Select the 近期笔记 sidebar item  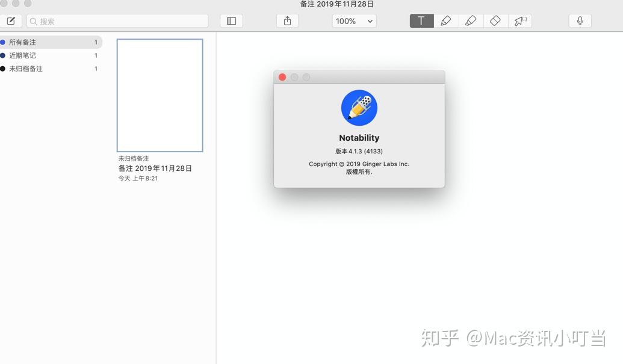[22, 55]
